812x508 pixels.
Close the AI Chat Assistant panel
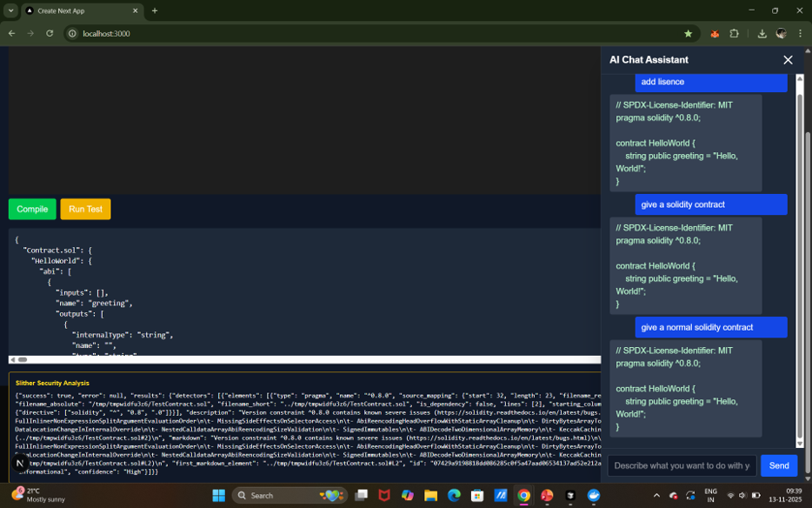pyautogui.click(x=788, y=60)
